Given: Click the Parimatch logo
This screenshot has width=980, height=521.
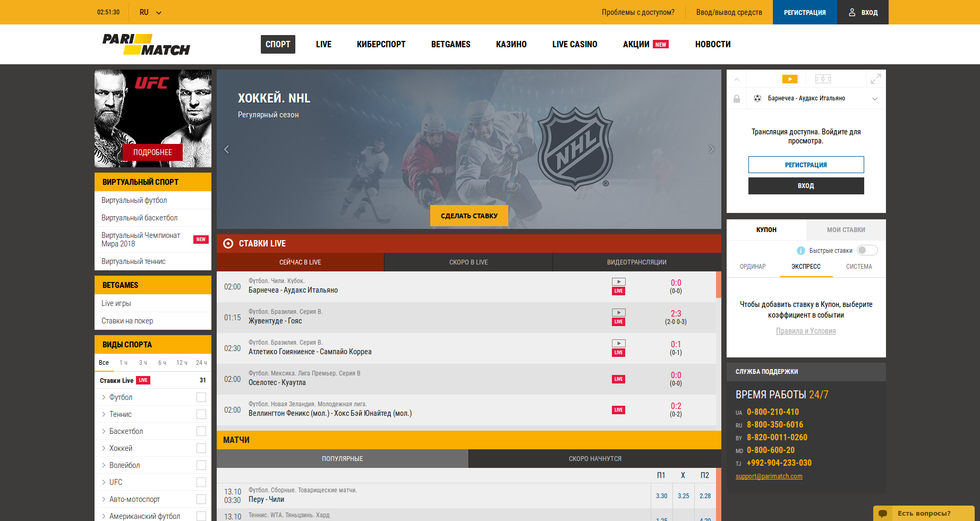Looking at the screenshot, I should click(x=146, y=45).
